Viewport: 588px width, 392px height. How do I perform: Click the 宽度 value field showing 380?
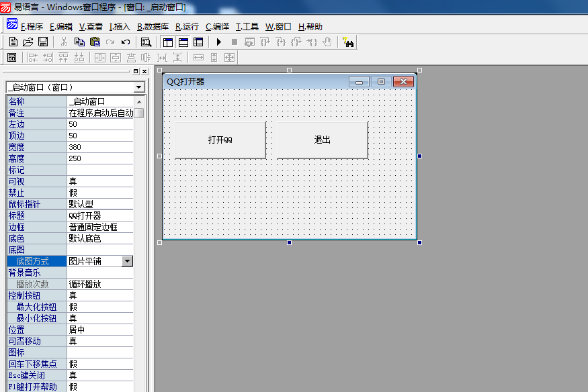99,147
